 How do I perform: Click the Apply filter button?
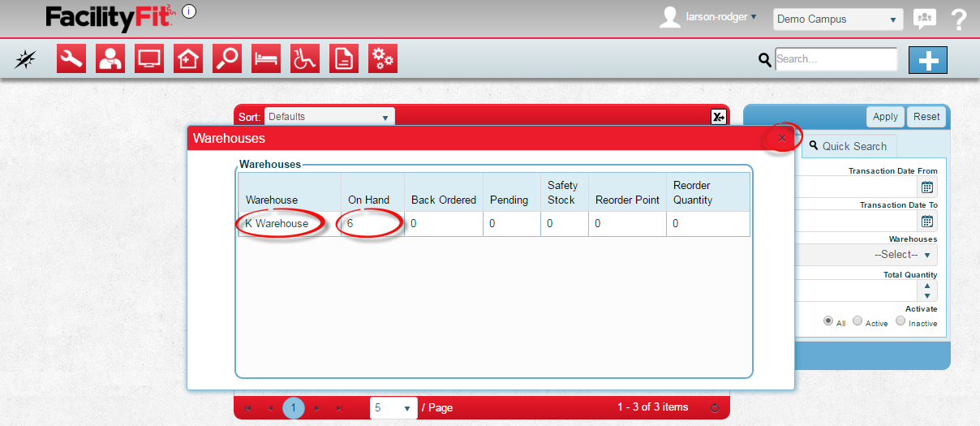point(885,117)
